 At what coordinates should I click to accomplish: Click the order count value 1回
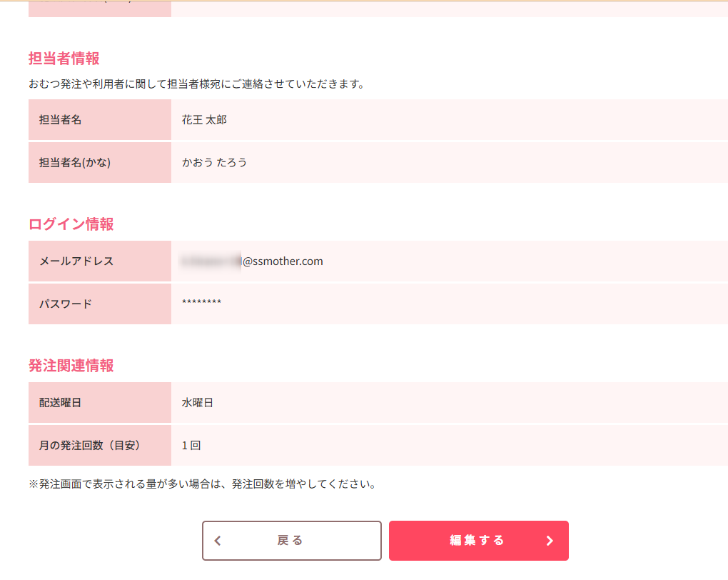[x=191, y=445]
